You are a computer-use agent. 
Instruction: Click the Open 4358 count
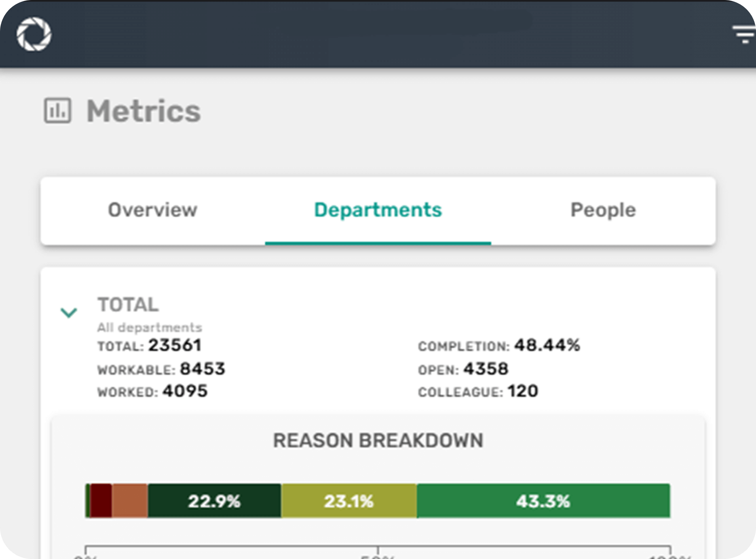point(486,369)
